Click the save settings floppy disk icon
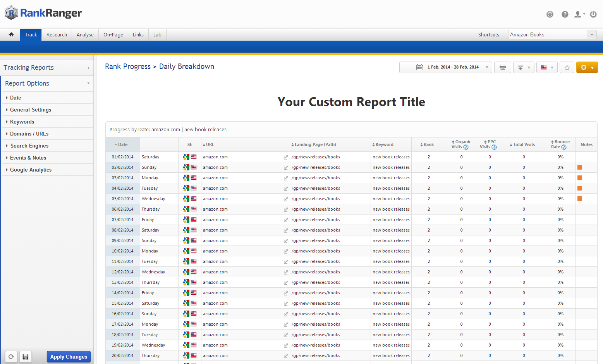 click(26, 357)
